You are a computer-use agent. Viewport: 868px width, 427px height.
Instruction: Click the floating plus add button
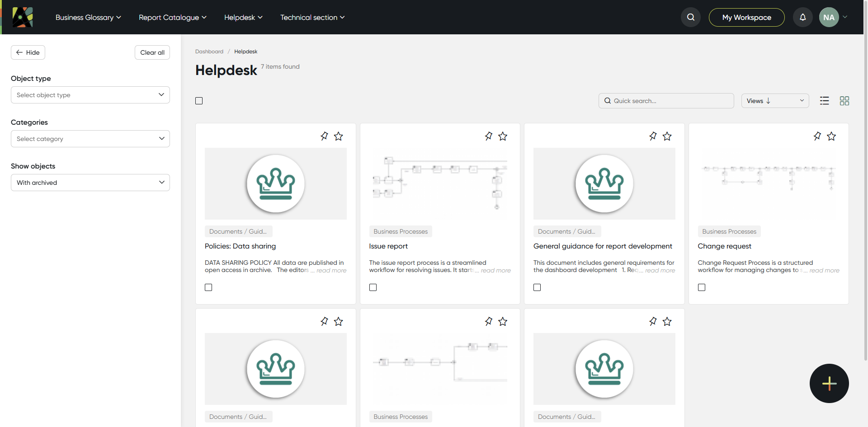829,383
